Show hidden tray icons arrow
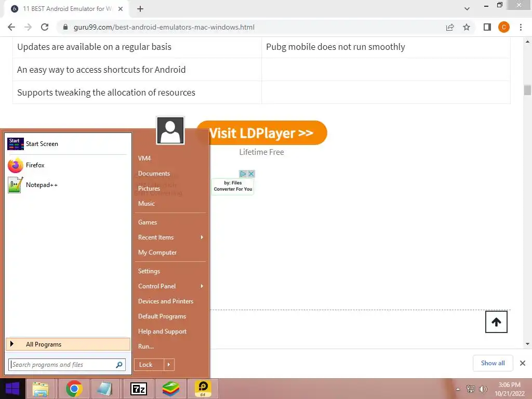The height and width of the screenshot is (399, 532). 458,389
